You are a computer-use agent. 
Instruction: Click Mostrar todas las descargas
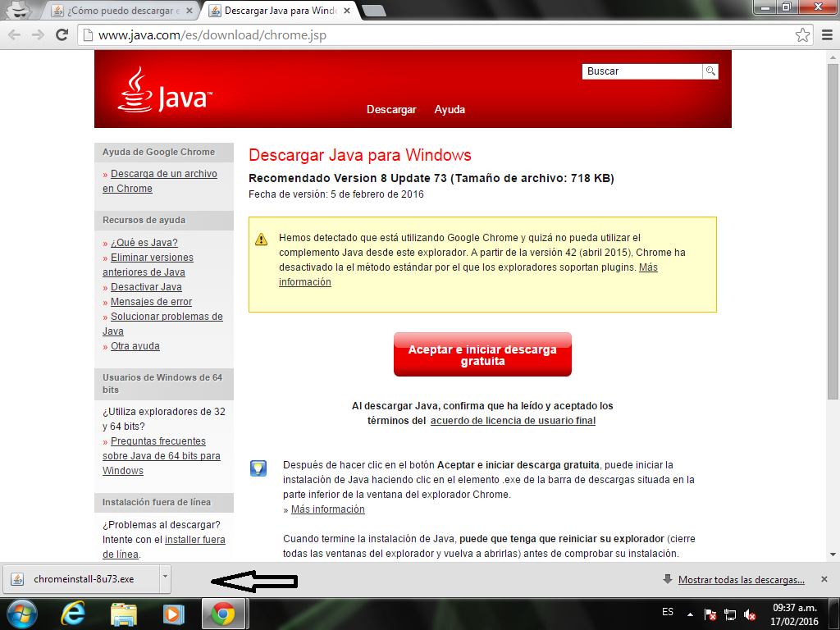pyautogui.click(x=740, y=579)
